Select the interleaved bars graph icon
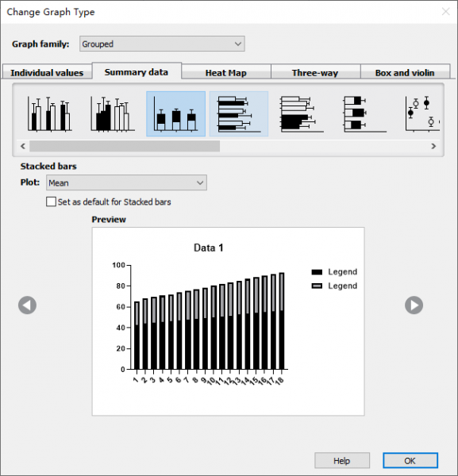Viewport: 458px width, 476px height. (50, 113)
